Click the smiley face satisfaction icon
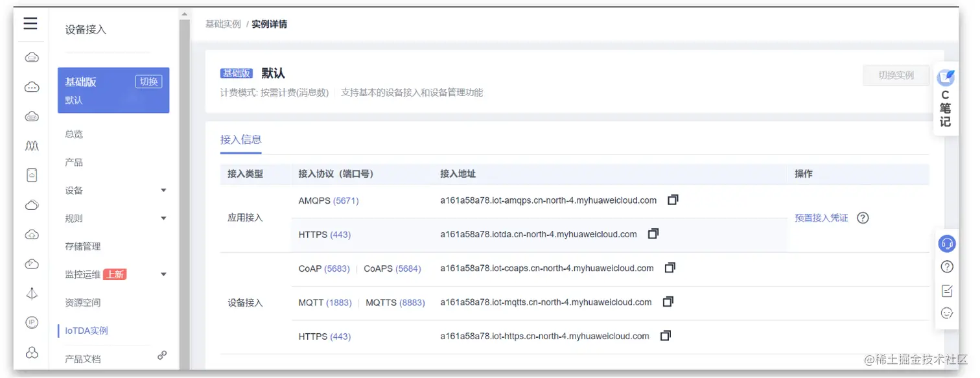The height and width of the screenshot is (378, 980). [947, 313]
